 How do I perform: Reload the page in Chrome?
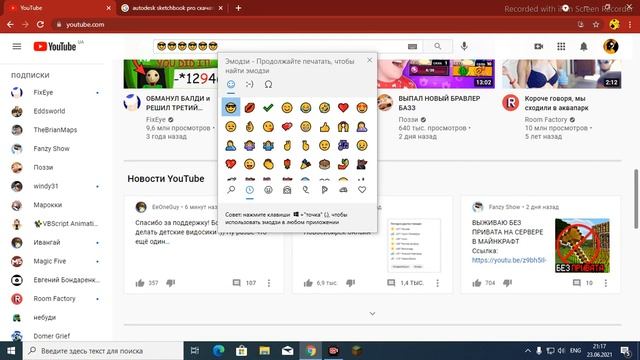pos(40,24)
